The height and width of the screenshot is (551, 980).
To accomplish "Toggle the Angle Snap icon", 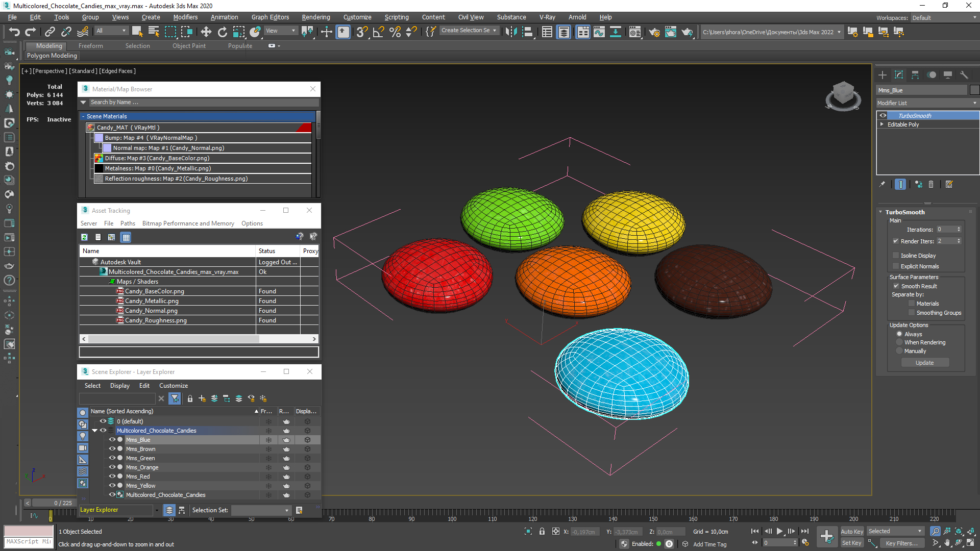I will [378, 32].
